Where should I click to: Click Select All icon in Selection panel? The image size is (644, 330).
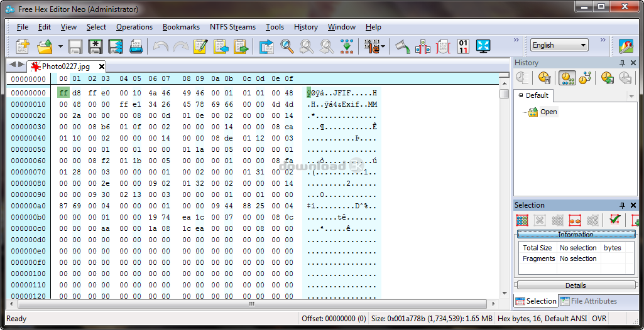pyautogui.click(x=522, y=220)
